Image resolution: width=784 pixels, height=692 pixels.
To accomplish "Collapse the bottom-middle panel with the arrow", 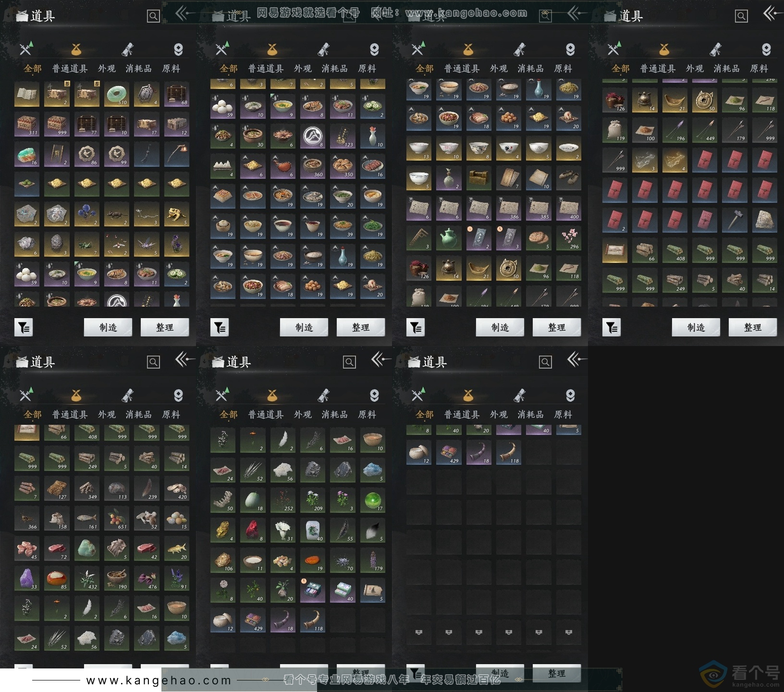I will point(380,359).
